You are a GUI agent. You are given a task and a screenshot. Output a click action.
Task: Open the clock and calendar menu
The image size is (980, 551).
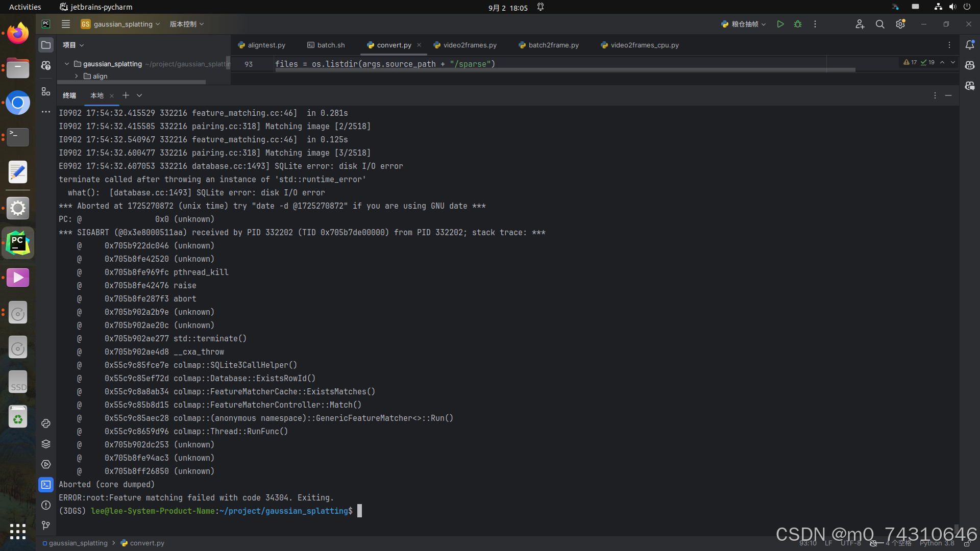(508, 7)
